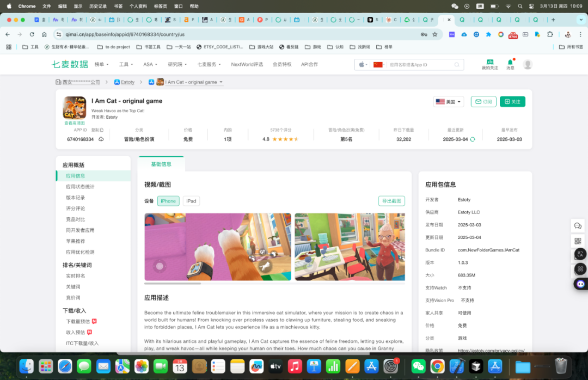Click 查看高清图 link under app icon
The image size is (588, 380).
click(74, 123)
